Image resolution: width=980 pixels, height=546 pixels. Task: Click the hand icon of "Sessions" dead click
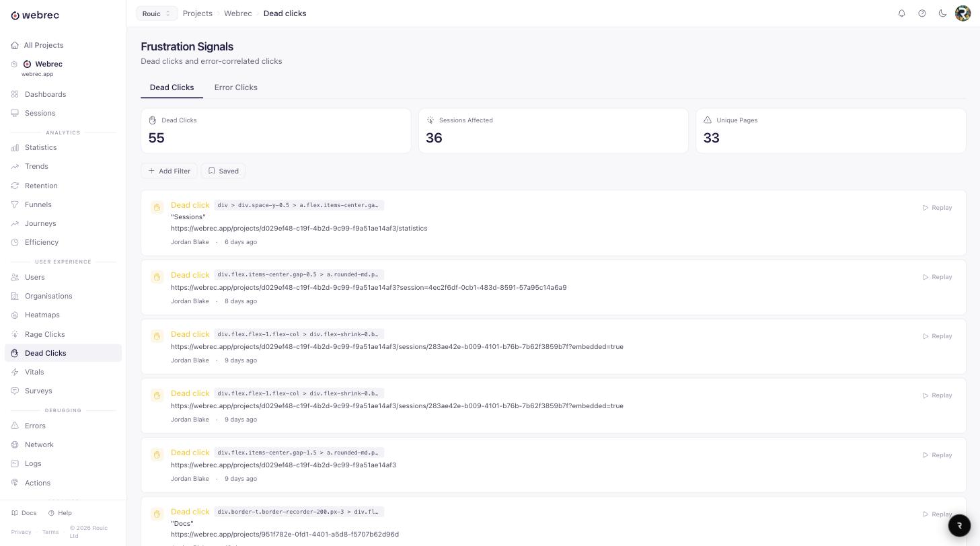[x=157, y=207]
